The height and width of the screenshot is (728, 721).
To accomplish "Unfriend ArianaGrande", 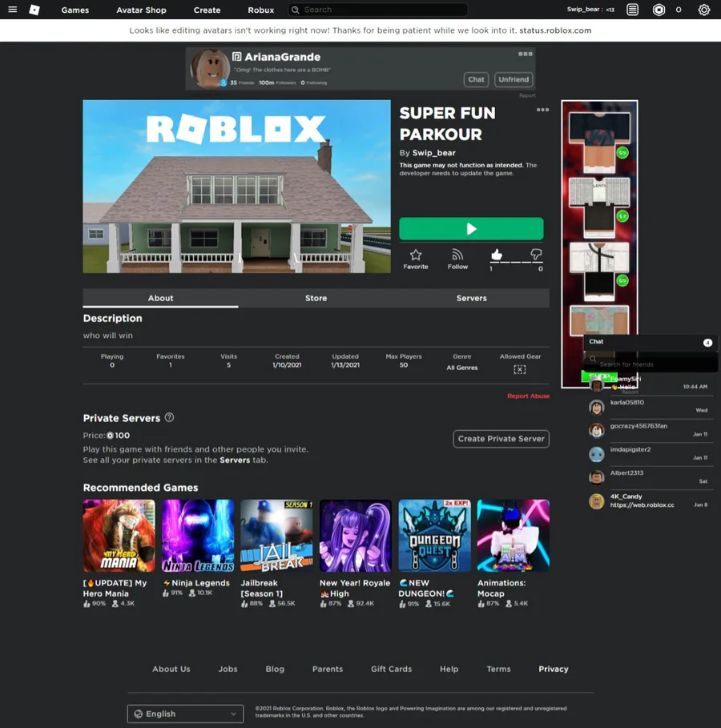I will pyautogui.click(x=514, y=79).
